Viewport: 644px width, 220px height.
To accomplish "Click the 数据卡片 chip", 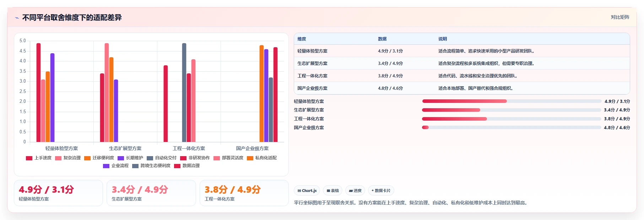I will tap(381, 191).
